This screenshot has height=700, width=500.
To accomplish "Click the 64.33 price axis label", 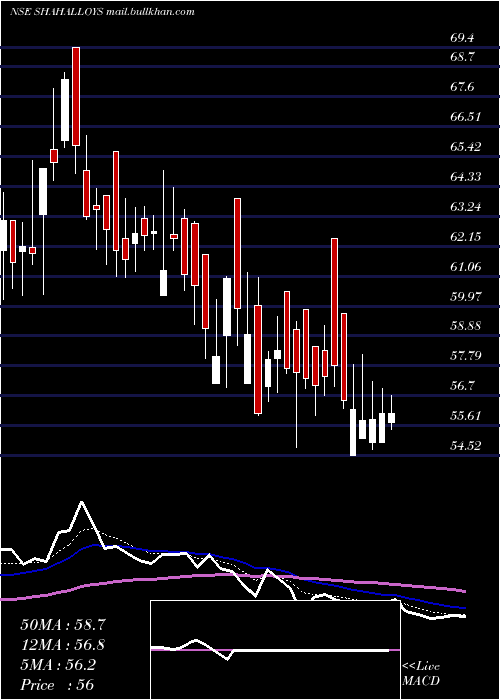I will [466, 176].
